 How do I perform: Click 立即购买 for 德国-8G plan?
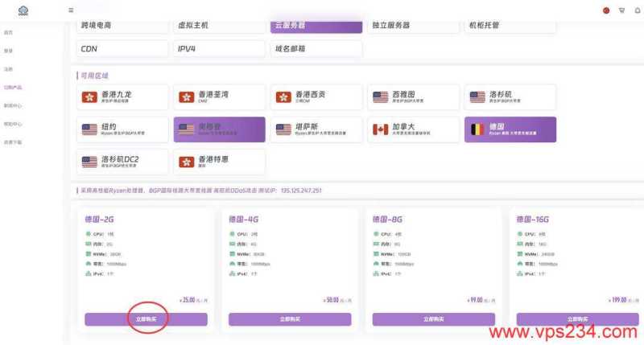click(x=434, y=319)
